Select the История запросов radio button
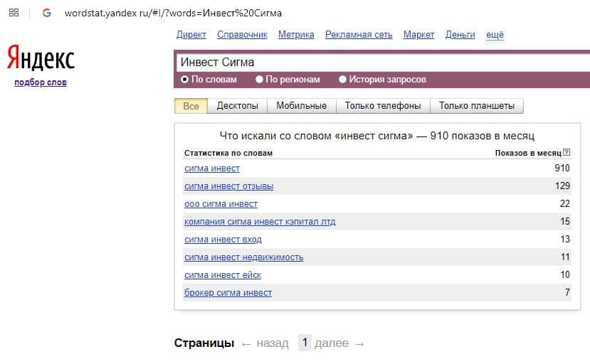 (x=342, y=80)
